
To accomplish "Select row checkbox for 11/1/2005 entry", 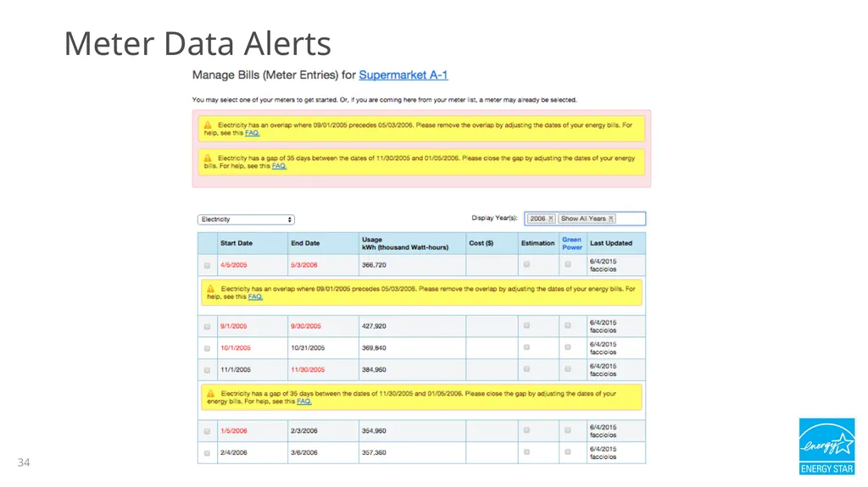I will coord(207,370).
